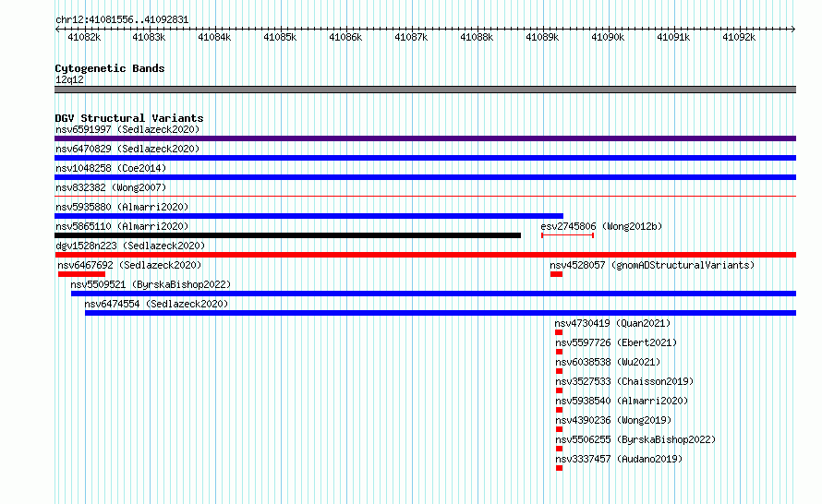Click red marker under nsv4390236
This screenshot has height=504, width=822.
tap(560, 429)
